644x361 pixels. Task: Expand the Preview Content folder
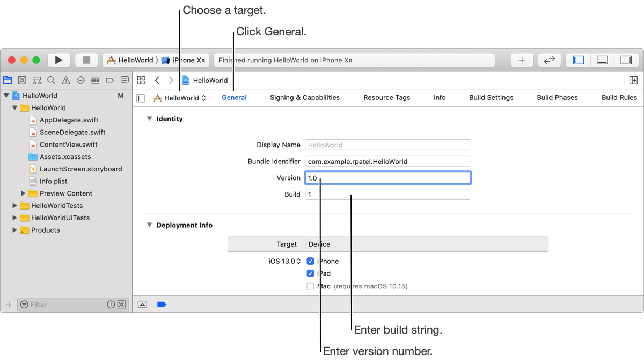[23, 193]
